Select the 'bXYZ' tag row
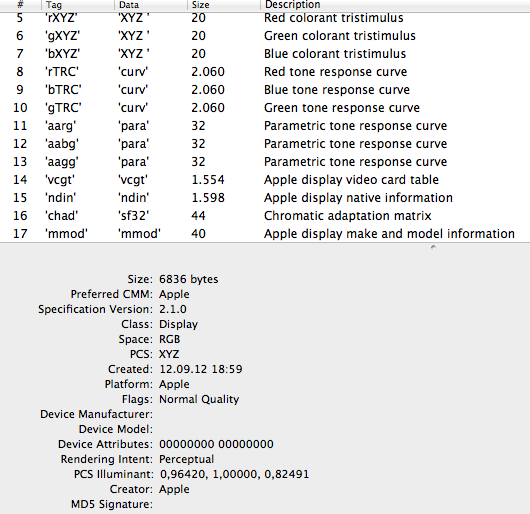The image size is (530, 514). click(x=265, y=54)
